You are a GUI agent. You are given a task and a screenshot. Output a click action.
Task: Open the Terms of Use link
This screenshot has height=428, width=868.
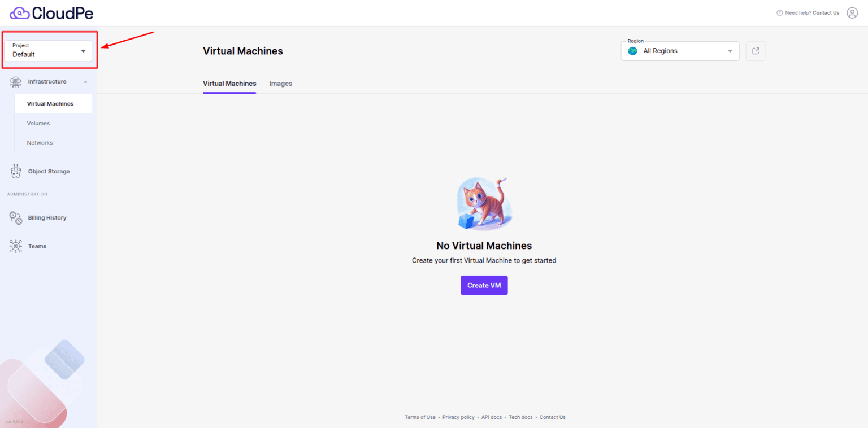click(x=420, y=417)
